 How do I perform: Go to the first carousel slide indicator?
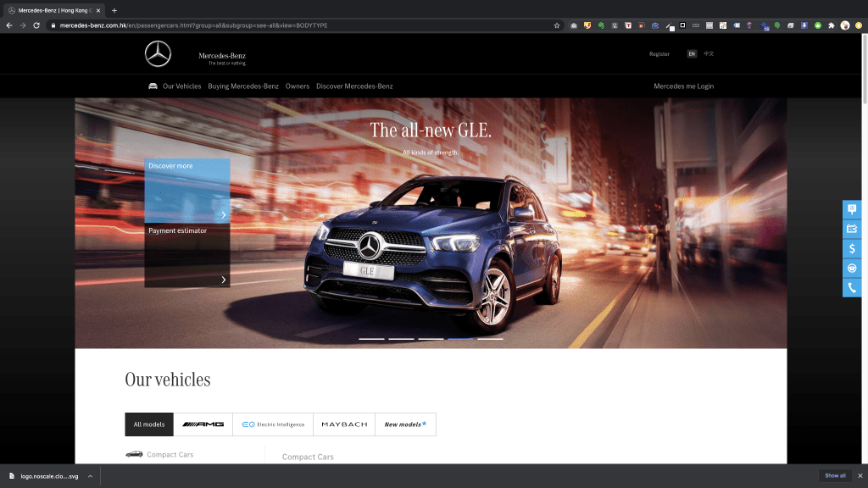371,339
